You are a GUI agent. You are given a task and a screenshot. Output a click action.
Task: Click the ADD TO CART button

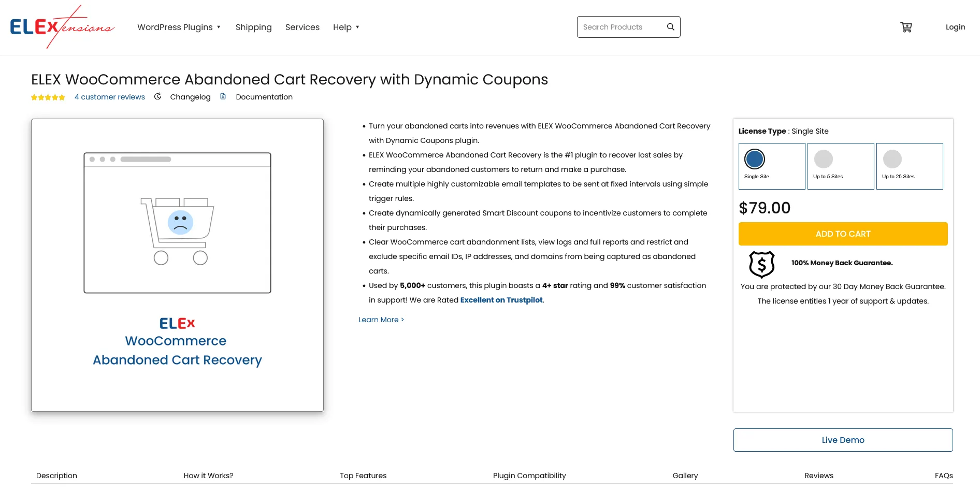pos(843,234)
